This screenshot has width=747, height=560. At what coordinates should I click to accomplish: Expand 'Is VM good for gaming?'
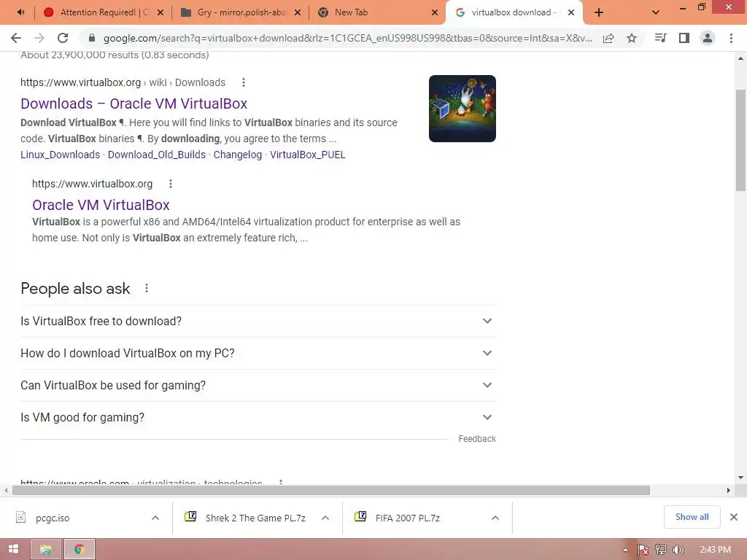[258, 417]
